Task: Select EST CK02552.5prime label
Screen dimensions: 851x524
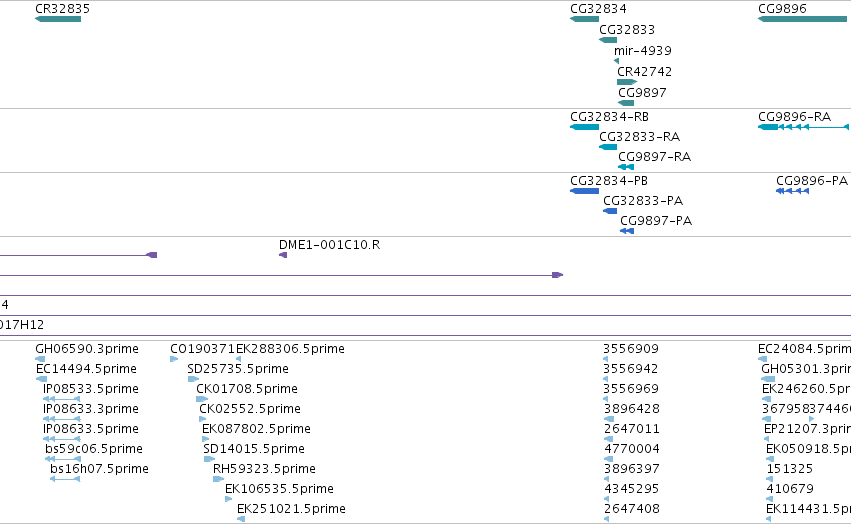Action: [x=250, y=408]
